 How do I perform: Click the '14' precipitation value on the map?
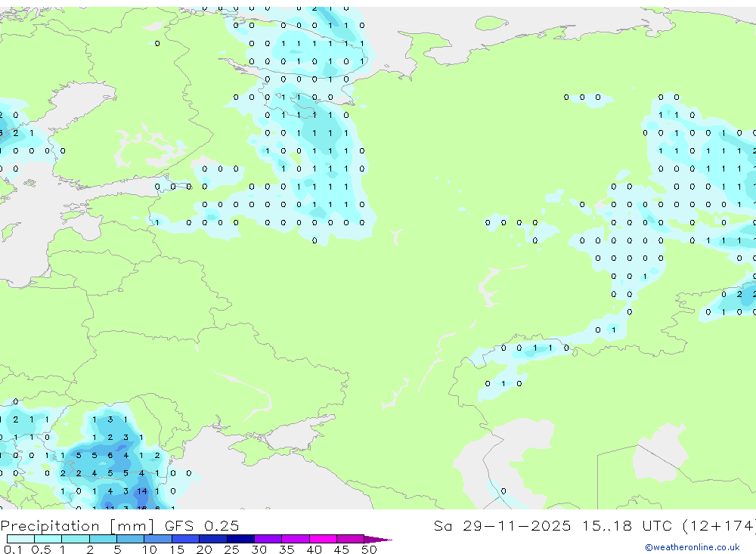click(142, 491)
